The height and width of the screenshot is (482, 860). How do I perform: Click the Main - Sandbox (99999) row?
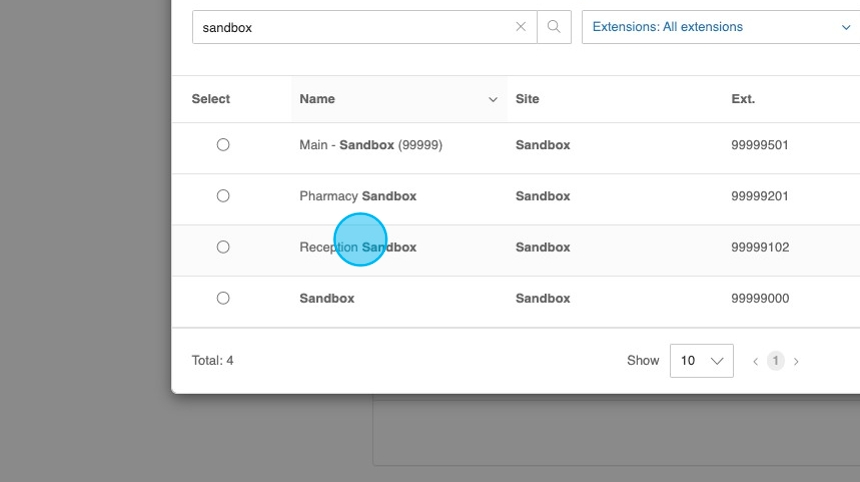click(371, 145)
